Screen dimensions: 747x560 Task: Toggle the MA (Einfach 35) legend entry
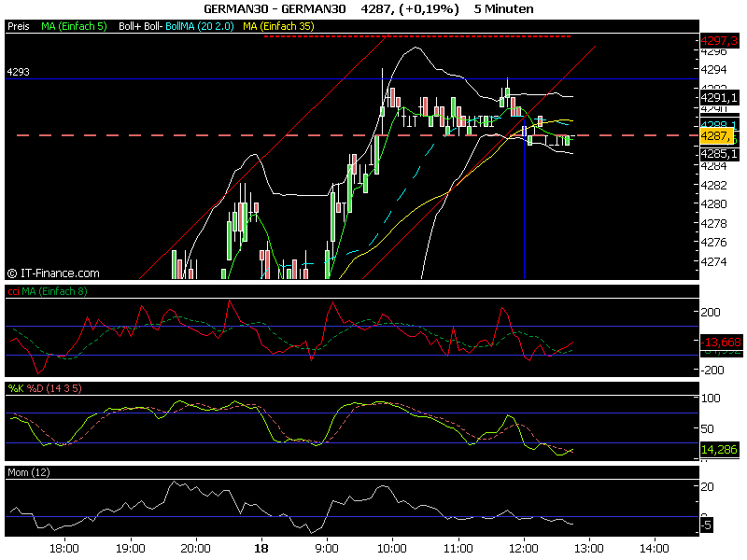pos(277,27)
